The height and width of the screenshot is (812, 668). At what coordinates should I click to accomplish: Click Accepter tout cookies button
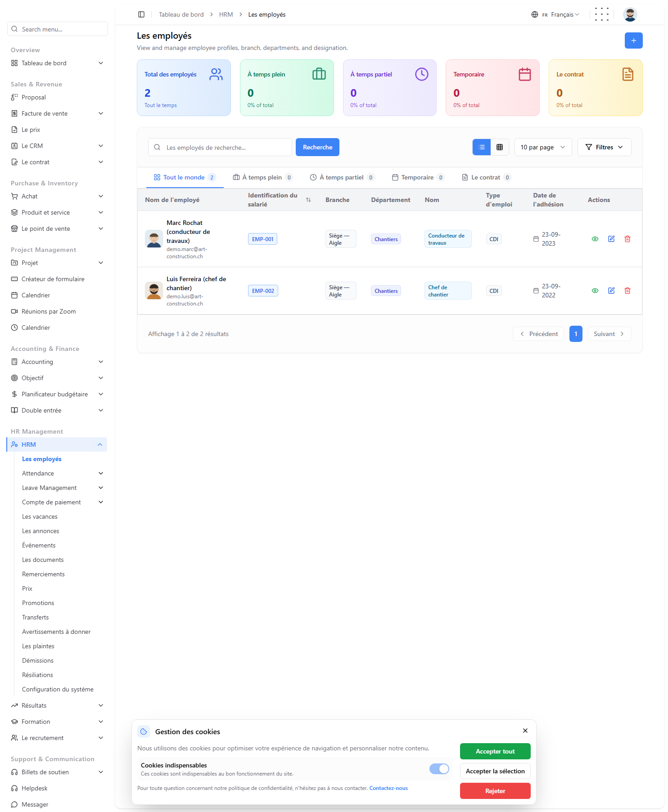tap(495, 751)
